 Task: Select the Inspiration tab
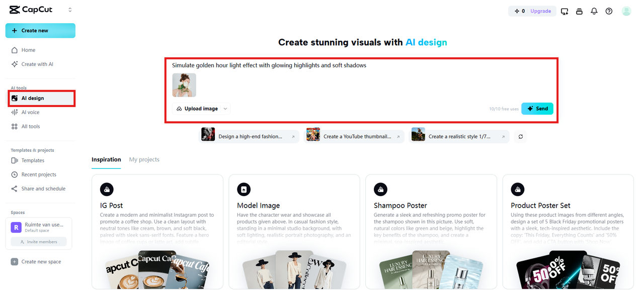click(x=106, y=160)
